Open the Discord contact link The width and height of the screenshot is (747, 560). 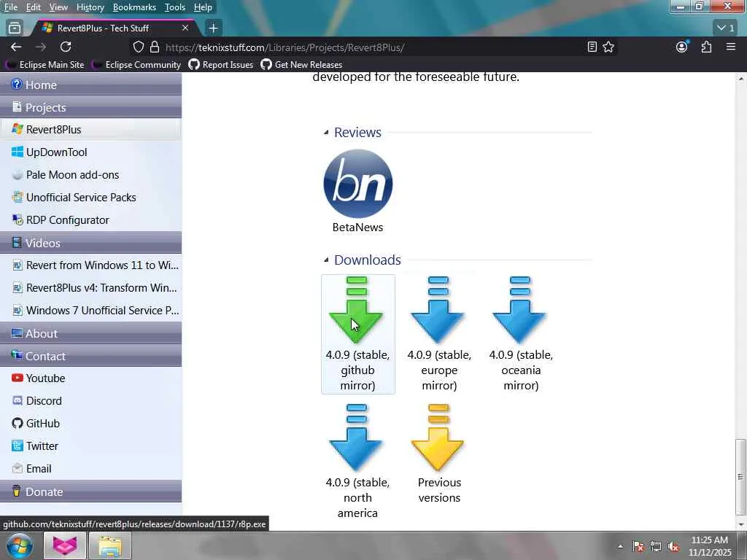pos(90,401)
